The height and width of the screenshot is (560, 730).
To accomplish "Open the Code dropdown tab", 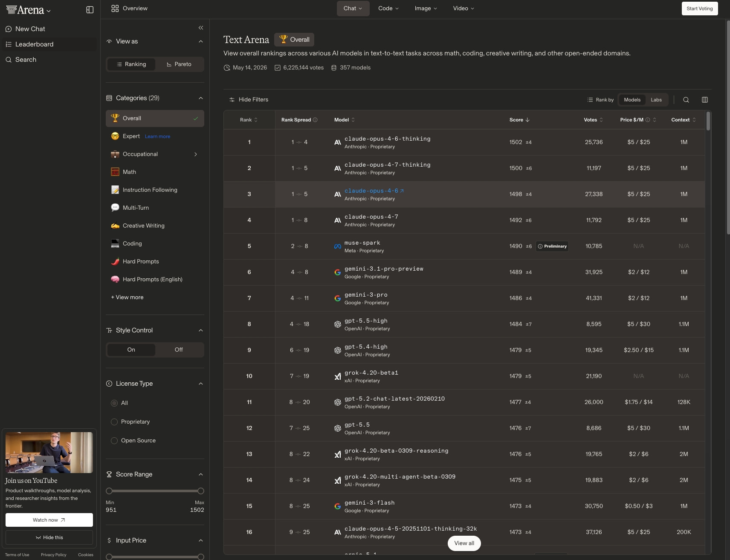I will (x=388, y=9).
